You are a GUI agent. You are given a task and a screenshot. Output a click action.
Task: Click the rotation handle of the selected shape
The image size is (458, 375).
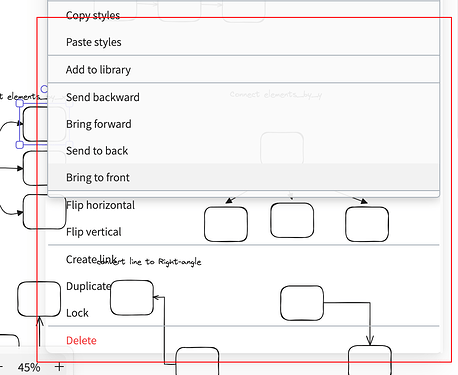44,89
